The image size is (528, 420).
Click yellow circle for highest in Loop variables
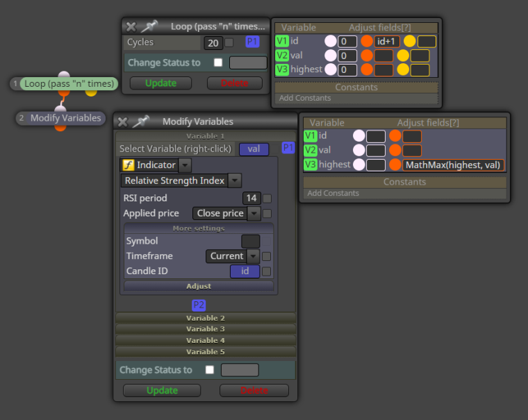click(x=403, y=70)
